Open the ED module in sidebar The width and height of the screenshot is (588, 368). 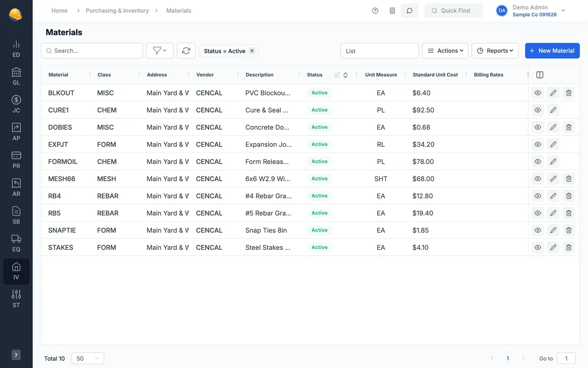tap(16, 49)
